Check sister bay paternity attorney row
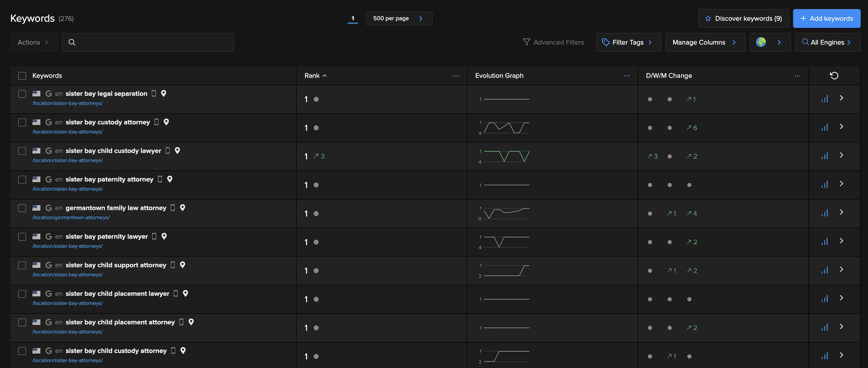 pos(22,179)
